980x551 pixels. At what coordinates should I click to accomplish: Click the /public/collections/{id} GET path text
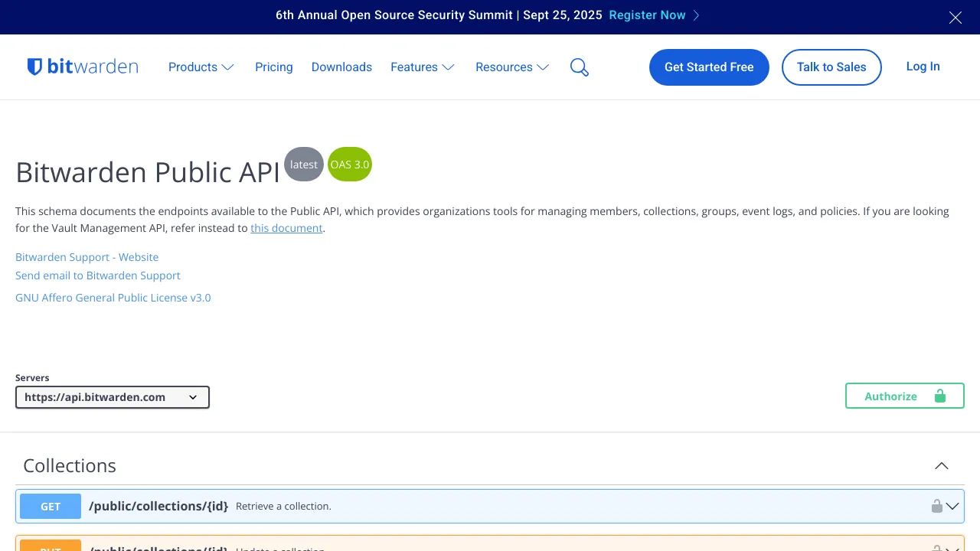[158, 506]
